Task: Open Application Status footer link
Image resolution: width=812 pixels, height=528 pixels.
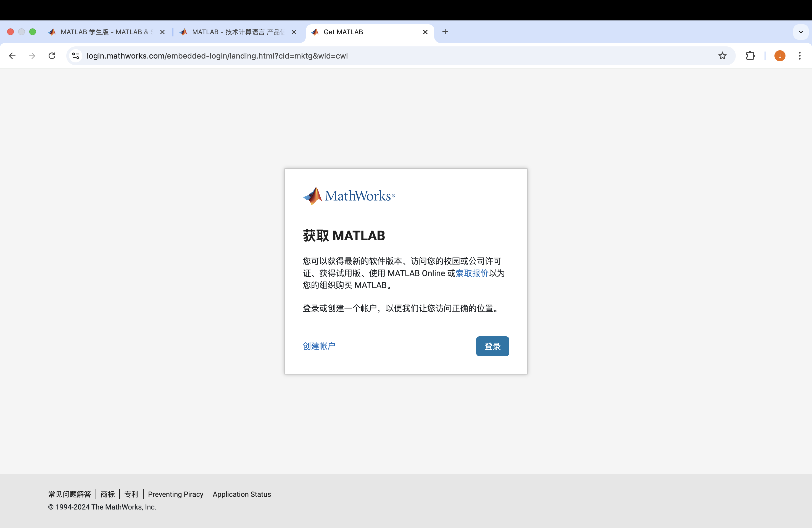Action: (242, 494)
